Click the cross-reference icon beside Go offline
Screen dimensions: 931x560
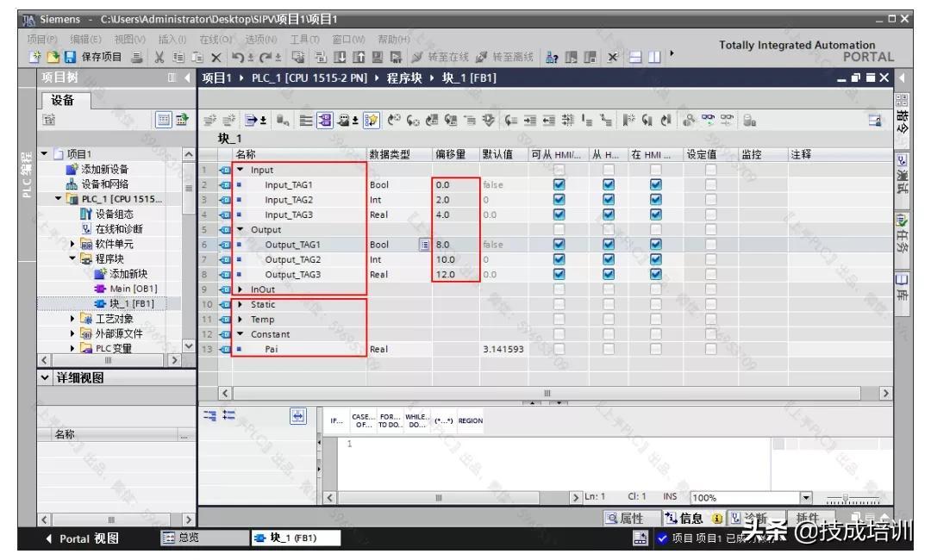pos(552,57)
